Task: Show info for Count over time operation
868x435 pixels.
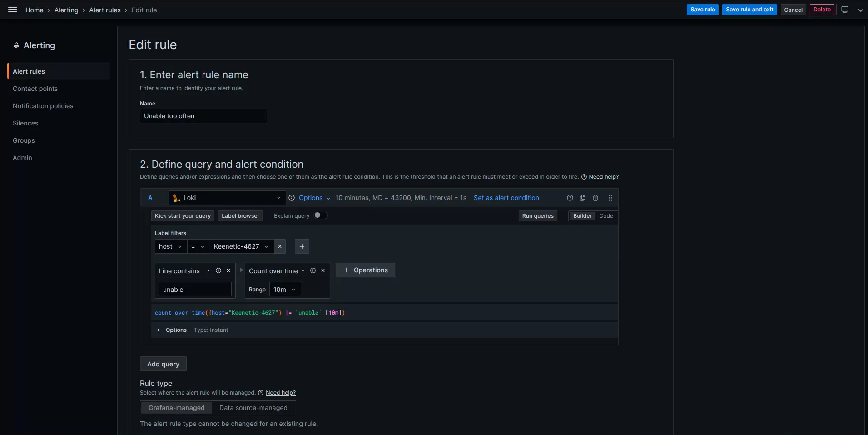Action: (313, 270)
